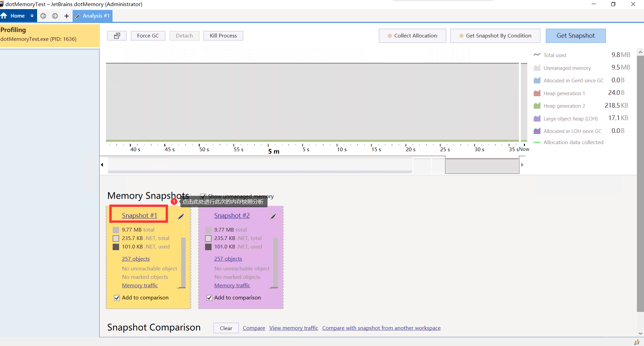Navigate back with the left arrow icon
Image resolution: width=644 pixels, height=346 pixels.
[x=43, y=16]
